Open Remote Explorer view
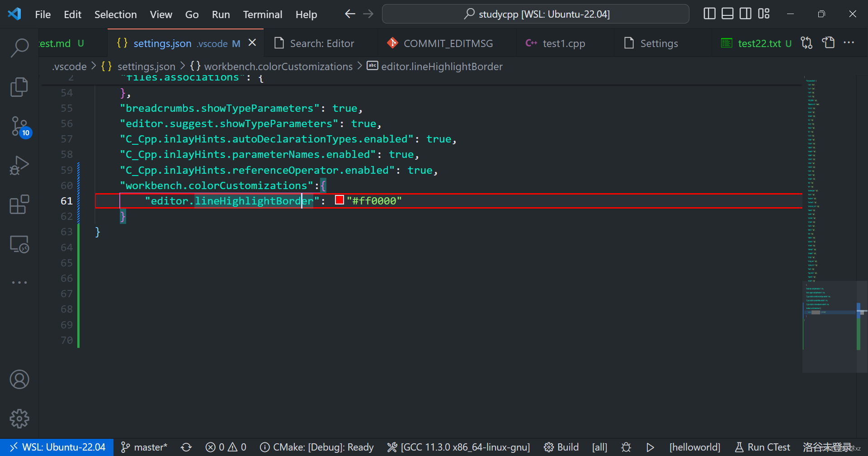The height and width of the screenshot is (456, 868). (19, 244)
